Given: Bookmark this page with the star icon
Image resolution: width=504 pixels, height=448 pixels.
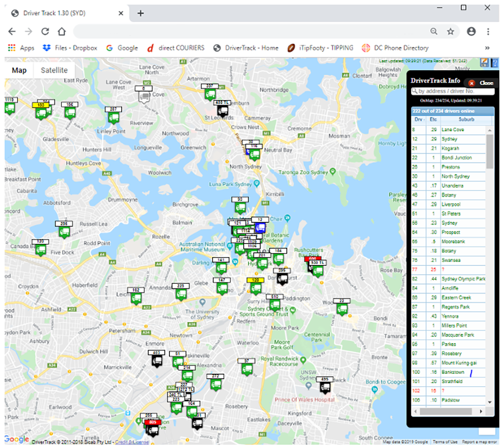Looking at the screenshot, I should coord(451,31).
